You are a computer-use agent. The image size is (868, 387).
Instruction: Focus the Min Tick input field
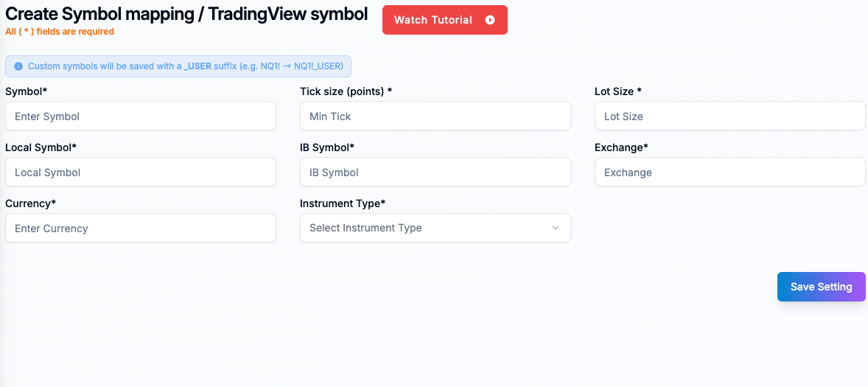(x=435, y=116)
